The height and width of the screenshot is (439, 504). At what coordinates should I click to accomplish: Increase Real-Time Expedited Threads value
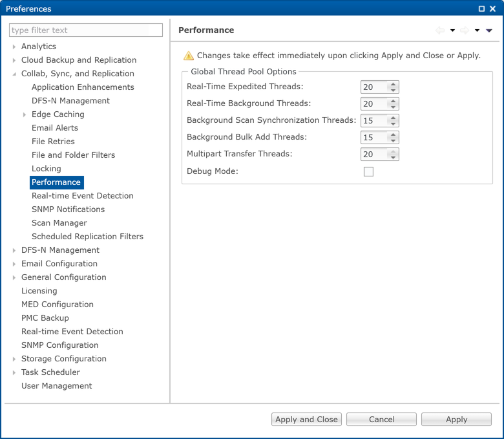tap(393, 84)
